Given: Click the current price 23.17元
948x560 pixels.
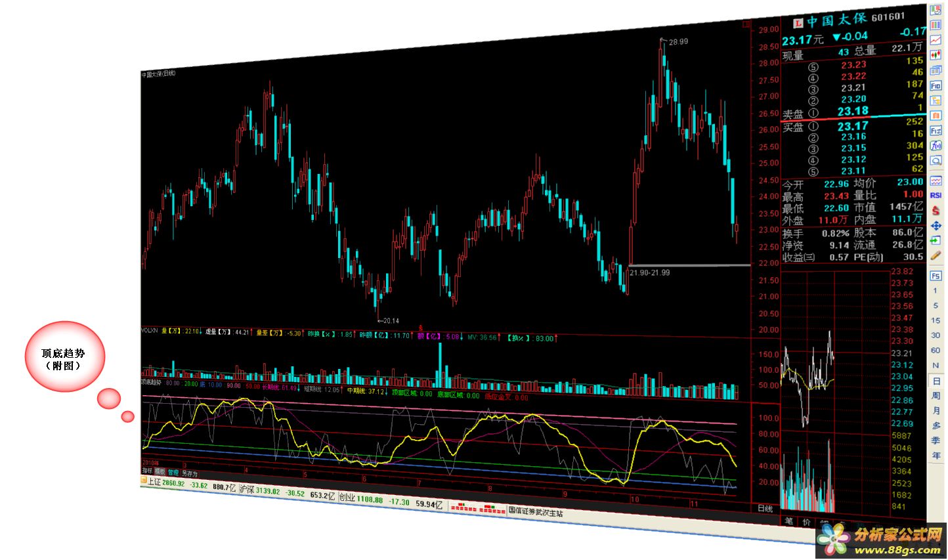Looking at the screenshot, I should [x=802, y=41].
